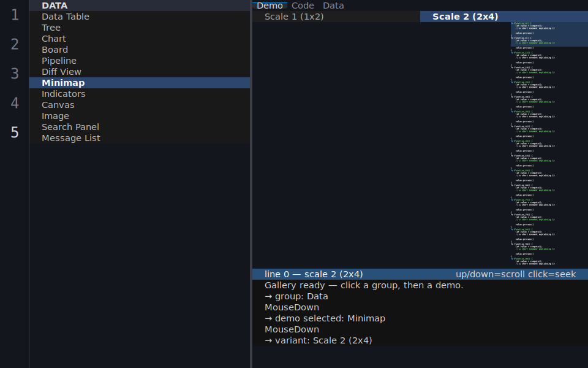This screenshot has width=588, height=368.
Task: Select group number 5 in sidebar
Action: [x=15, y=132]
